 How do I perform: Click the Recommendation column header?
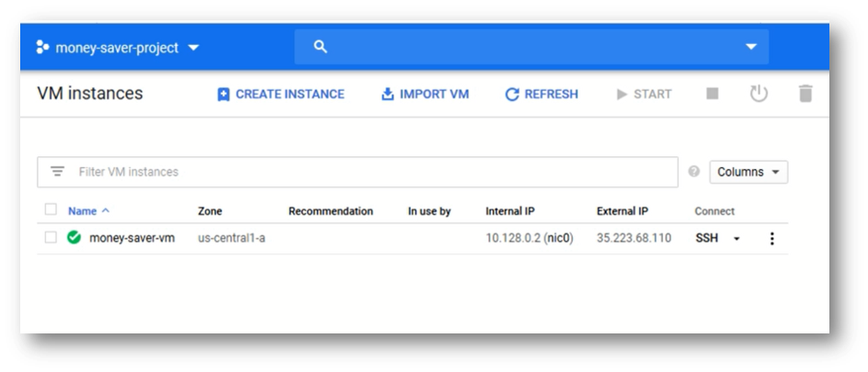pos(330,211)
